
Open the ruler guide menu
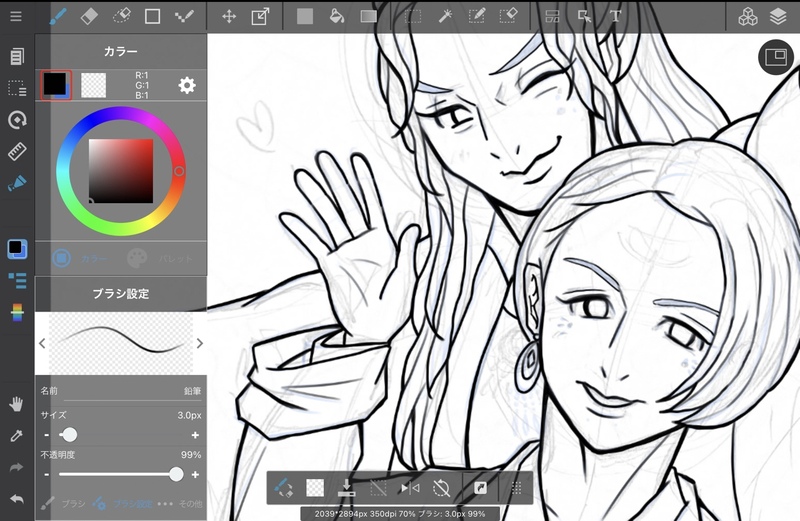(x=17, y=152)
